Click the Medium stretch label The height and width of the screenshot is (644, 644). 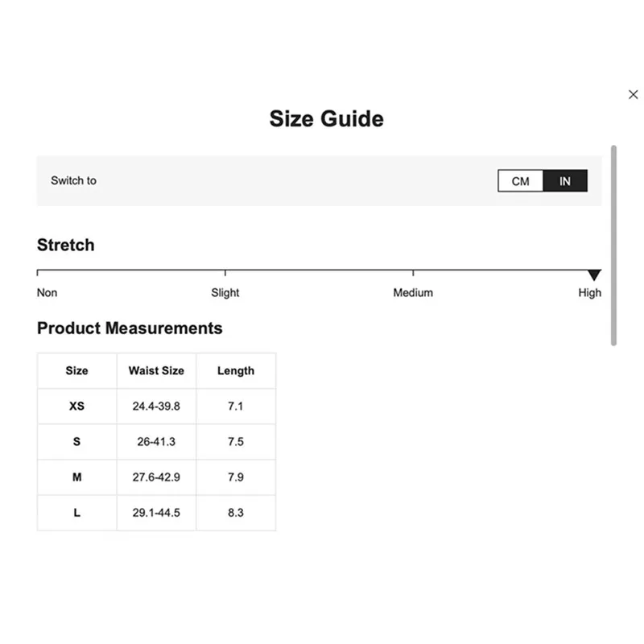413,293
